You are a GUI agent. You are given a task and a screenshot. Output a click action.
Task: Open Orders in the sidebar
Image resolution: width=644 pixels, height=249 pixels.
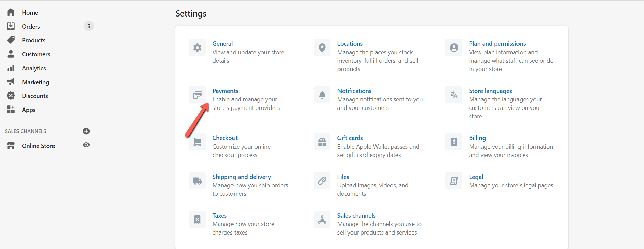pos(31,26)
